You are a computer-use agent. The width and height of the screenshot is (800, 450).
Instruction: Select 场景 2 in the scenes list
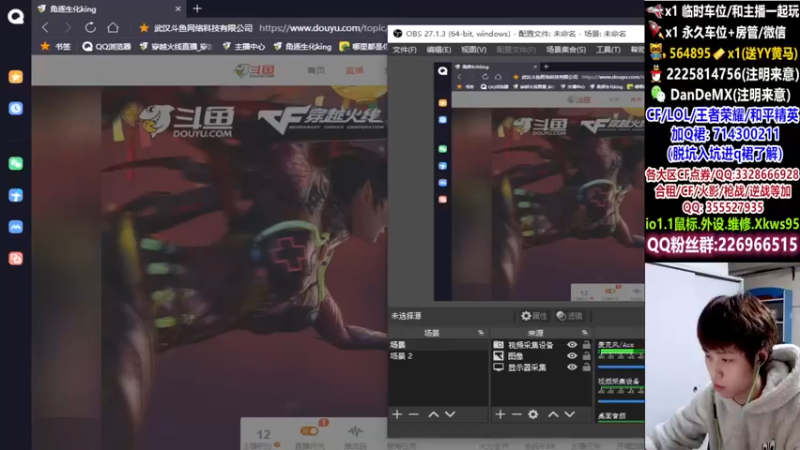point(438,356)
